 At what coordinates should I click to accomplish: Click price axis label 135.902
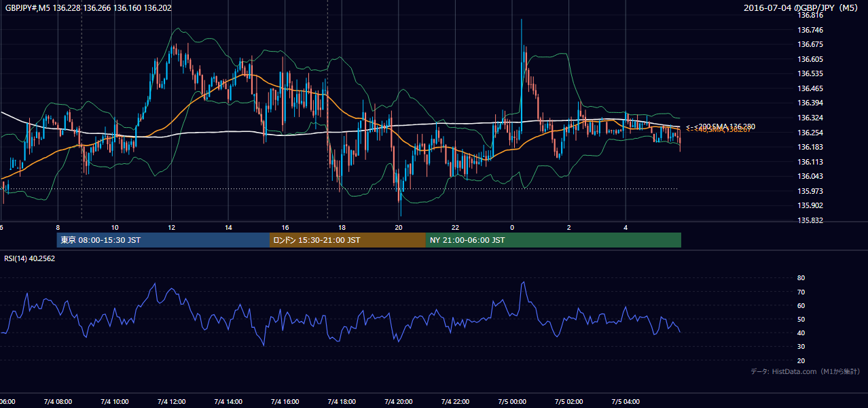(810, 205)
